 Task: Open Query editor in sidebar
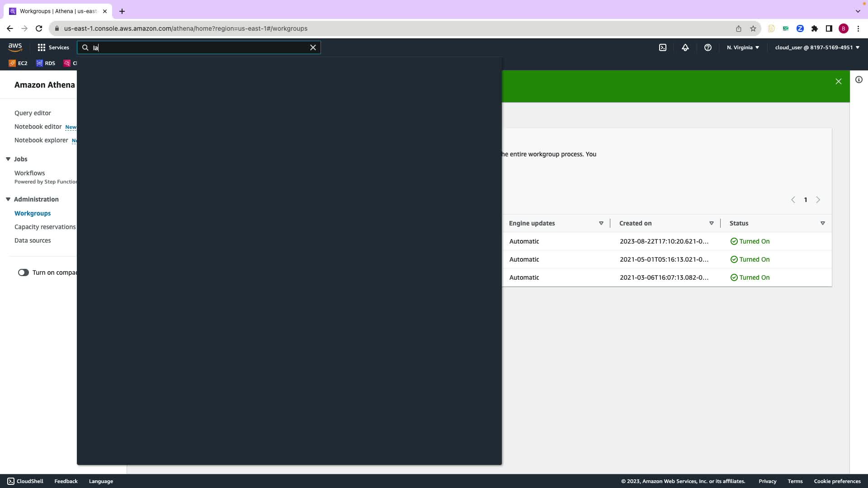pyautogui.click(x=33, y=113)
